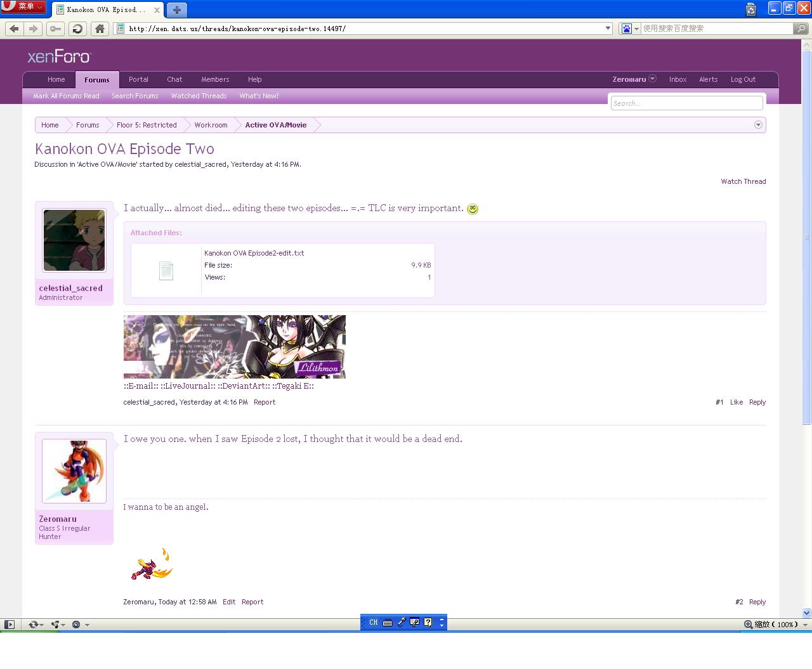Click the page zoom level control
812x669 pixels.
point(776,625)
